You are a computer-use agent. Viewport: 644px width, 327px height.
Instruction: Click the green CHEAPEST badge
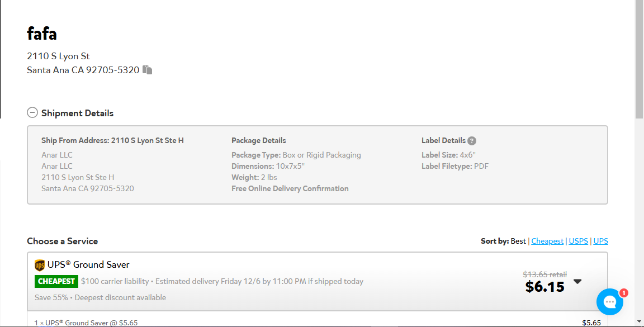click(x=56, y=281)
